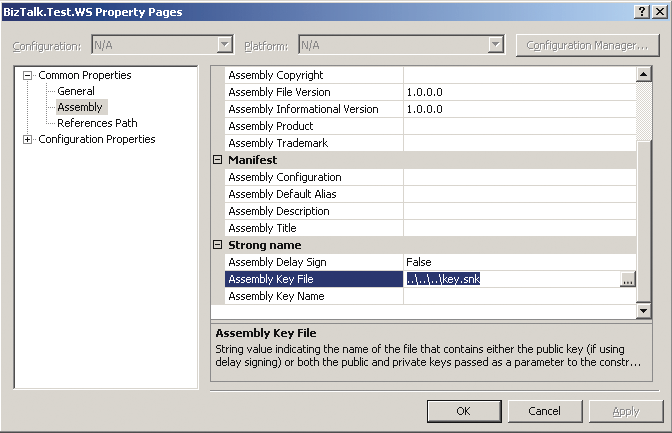672x433 pixels.
Task: Click the key.snk path value field
Action: tap(512, 279)
